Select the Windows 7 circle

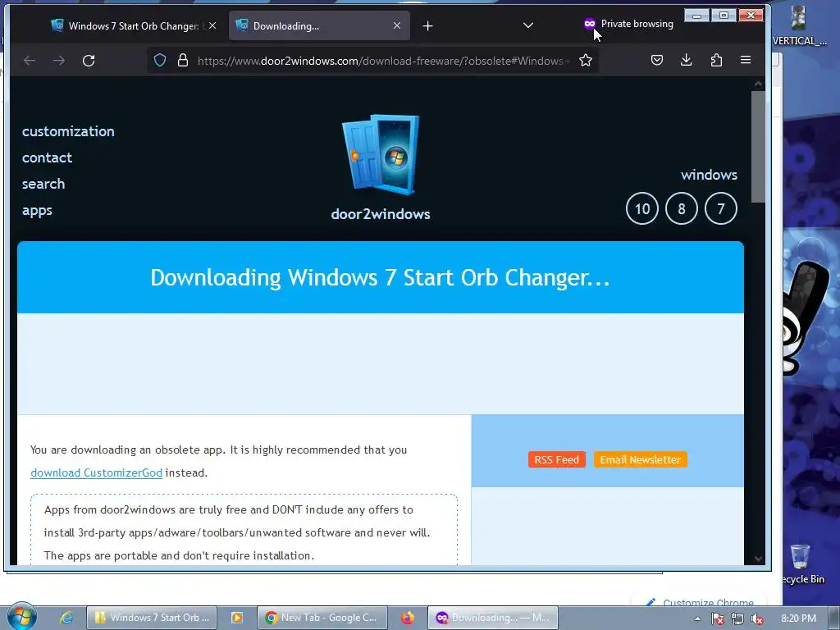point(720,208)
